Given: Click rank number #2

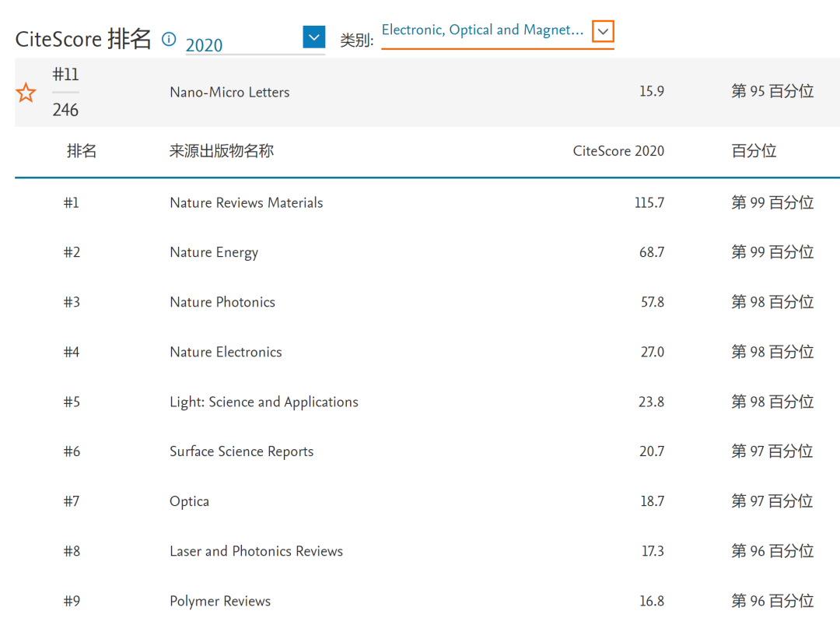Looking at the screenshot, I should 72,252.
